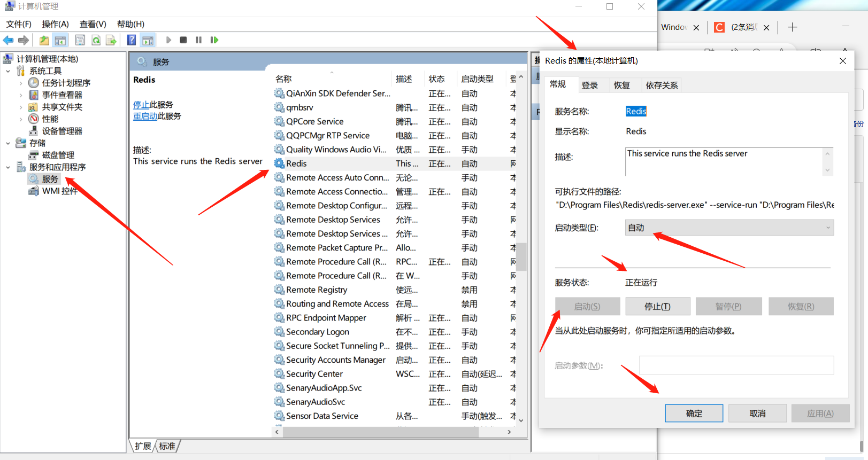Click the 重启动 service link
The height and width of the screenshot is (460, 868).
pos(145,116)
